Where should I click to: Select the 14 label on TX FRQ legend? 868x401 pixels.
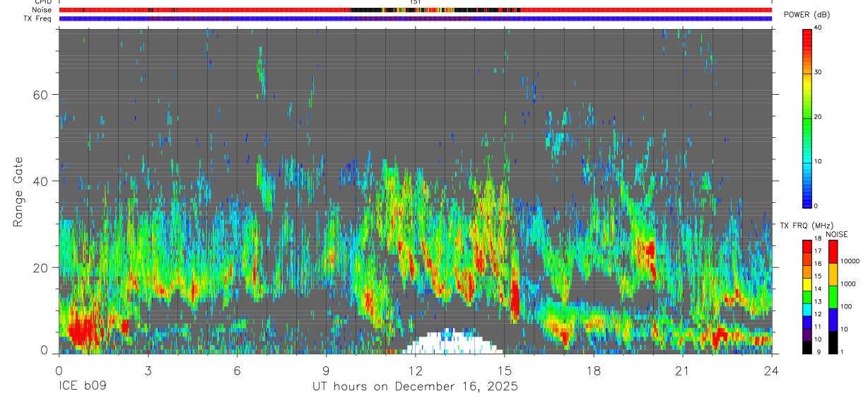pyautogui.click(x=818, y=289)
